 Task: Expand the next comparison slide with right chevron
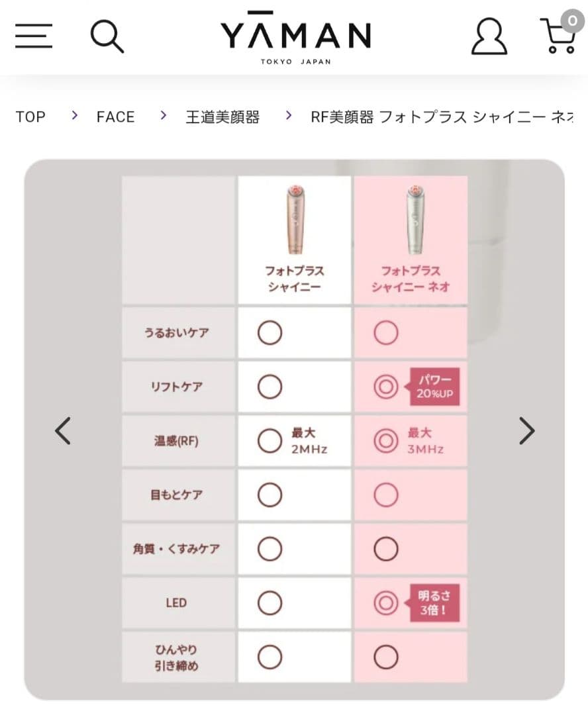[x=526, y=431]
